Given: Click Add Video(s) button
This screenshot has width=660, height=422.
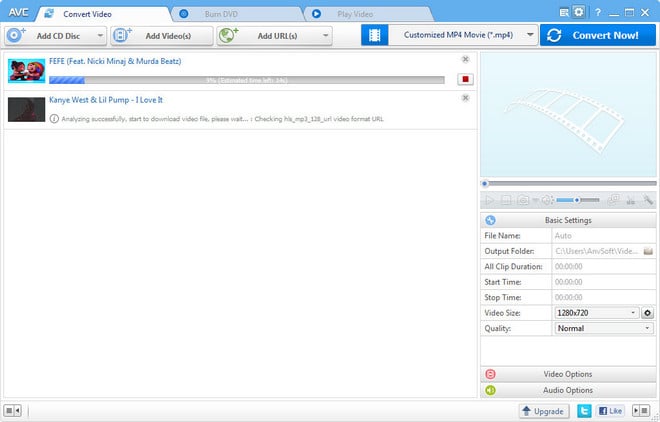Looking at the screenshot, I should pyautogui.click(x=162, y=36).
